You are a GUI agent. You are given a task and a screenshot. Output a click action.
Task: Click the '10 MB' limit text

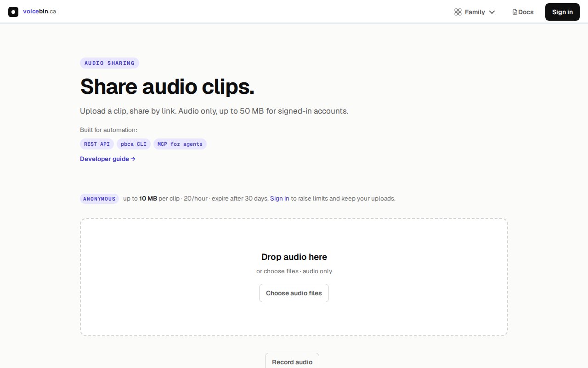(148, 199)
